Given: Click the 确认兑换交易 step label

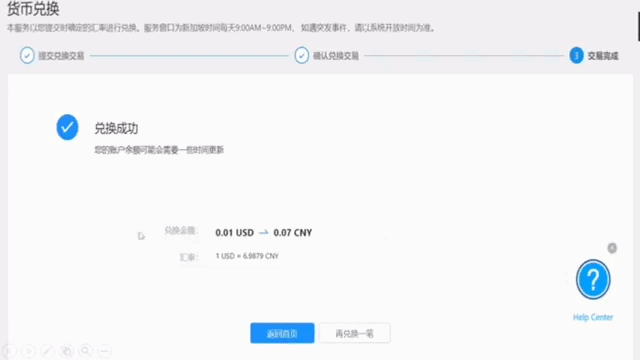Looking at the screenshot, I should click(336, 56).
